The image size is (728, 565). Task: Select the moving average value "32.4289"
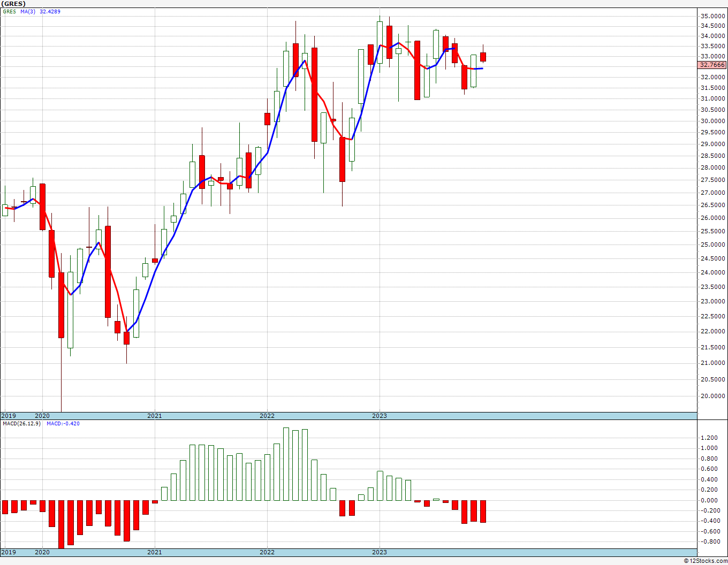50,11
